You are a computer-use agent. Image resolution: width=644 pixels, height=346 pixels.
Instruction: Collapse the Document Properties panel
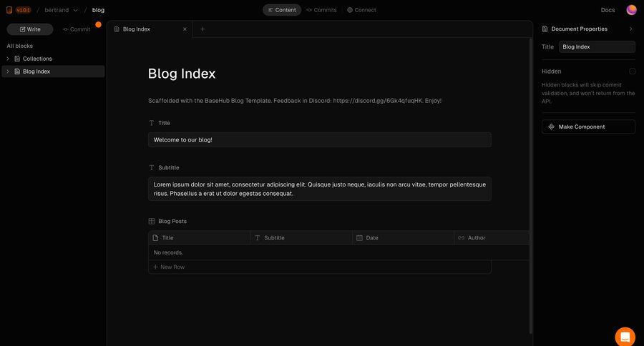click(630, 29)
